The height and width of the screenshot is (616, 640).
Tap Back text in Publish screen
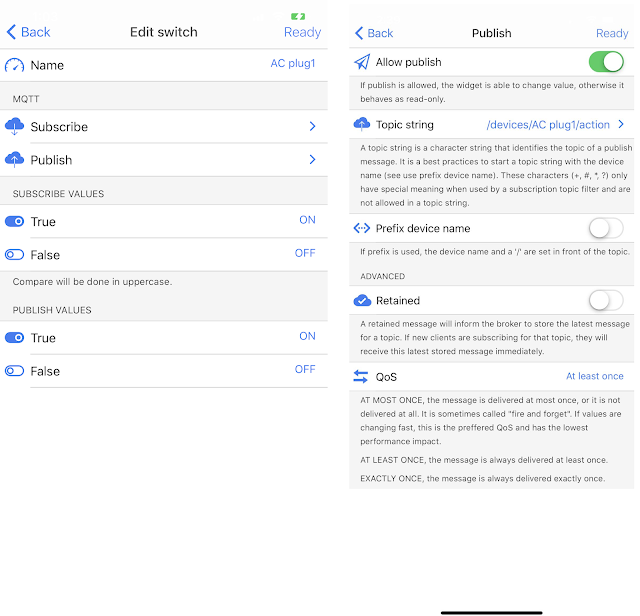click(x=380, y=33)
